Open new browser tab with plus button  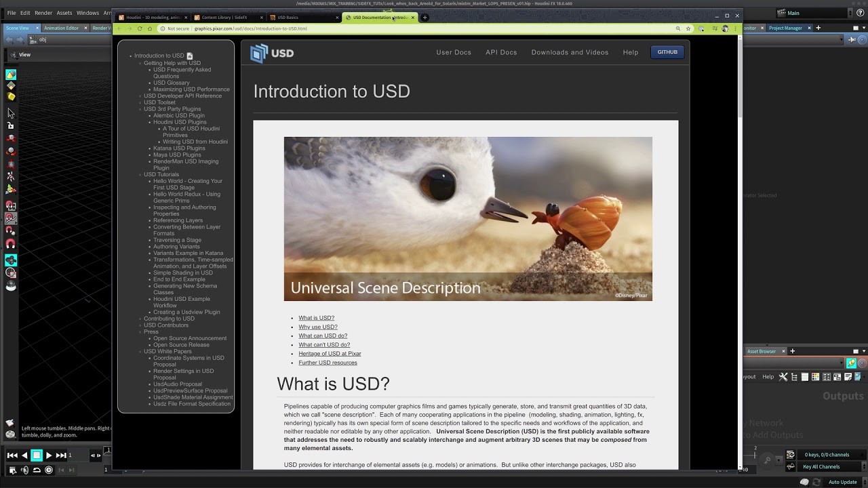(425, 18)
